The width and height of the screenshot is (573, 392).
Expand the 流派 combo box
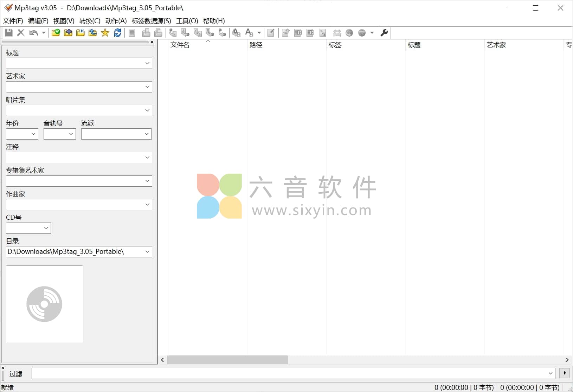(x=147, y=134)
